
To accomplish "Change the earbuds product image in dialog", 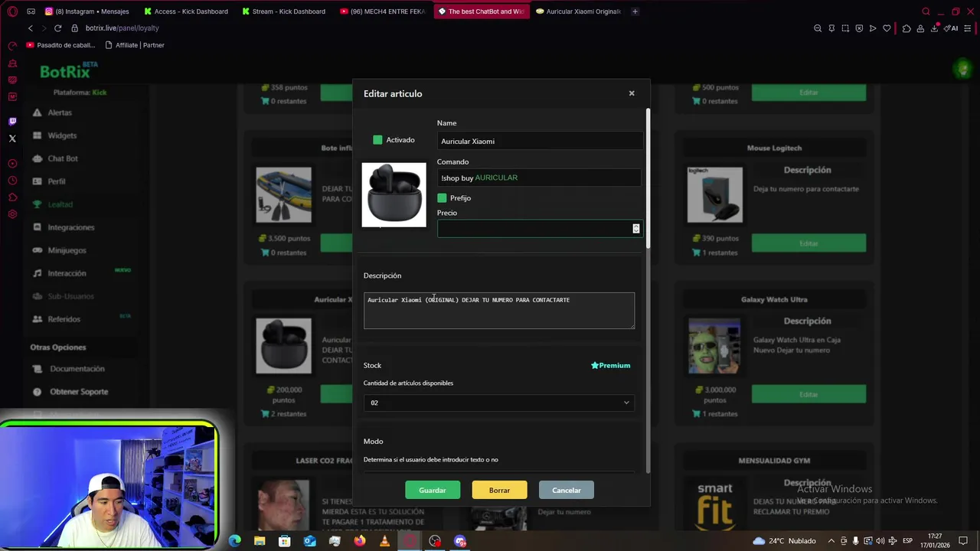I will click(394, 194).
